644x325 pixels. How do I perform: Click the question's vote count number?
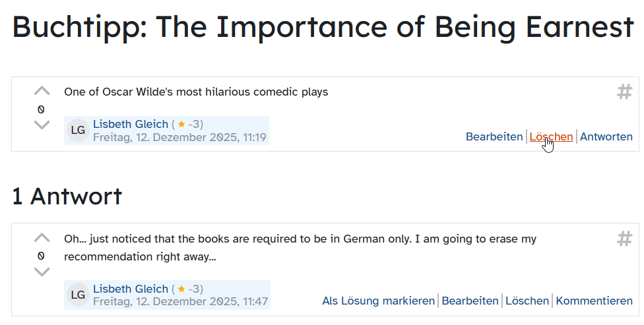click(x=42, y=109)
